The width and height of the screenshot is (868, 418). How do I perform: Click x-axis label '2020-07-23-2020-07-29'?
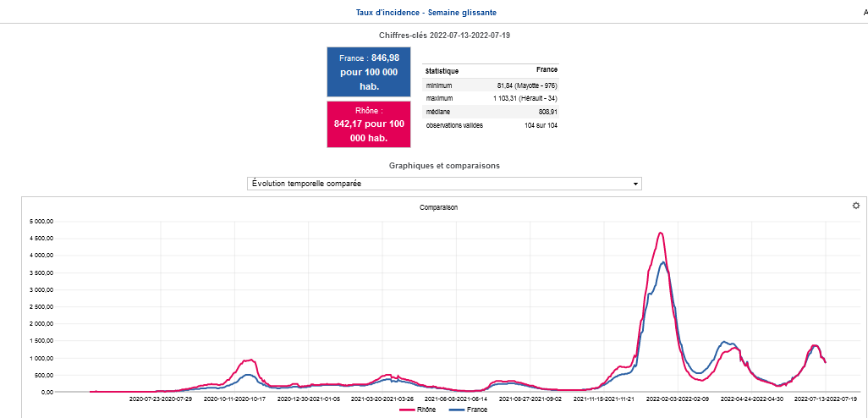click(161, 398)
